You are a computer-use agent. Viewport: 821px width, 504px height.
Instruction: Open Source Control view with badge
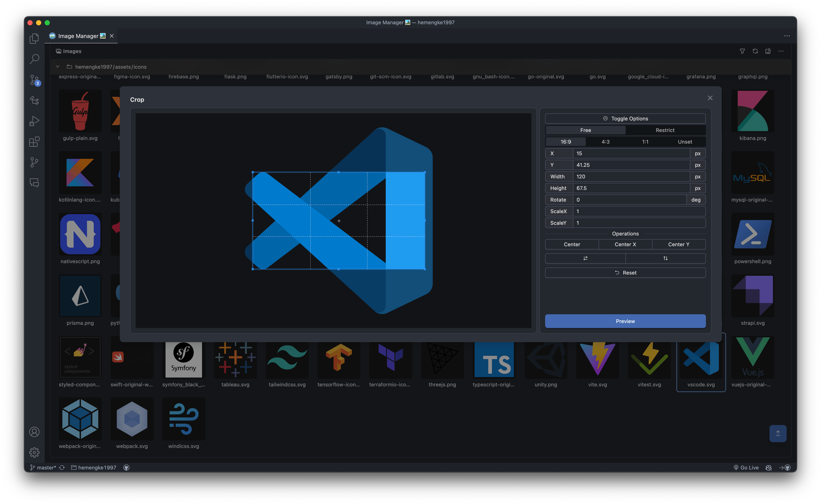pyautogui.click(x=34, y=80)
